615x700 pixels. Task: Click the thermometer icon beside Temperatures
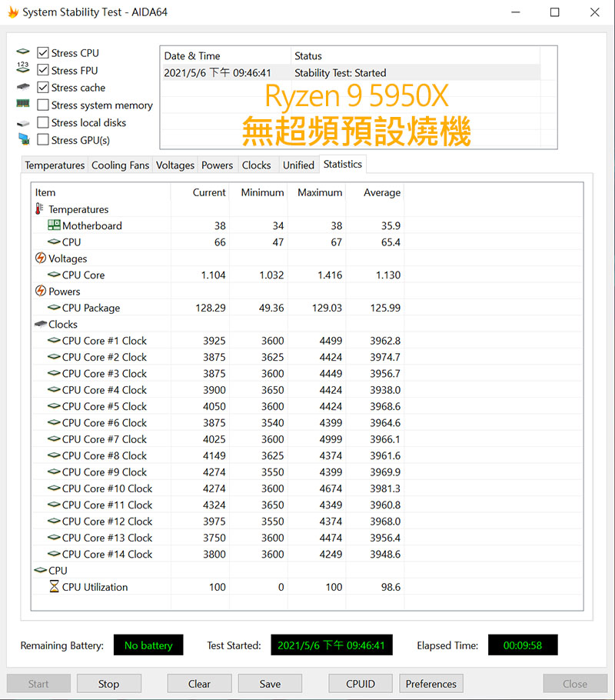[39, 208]
